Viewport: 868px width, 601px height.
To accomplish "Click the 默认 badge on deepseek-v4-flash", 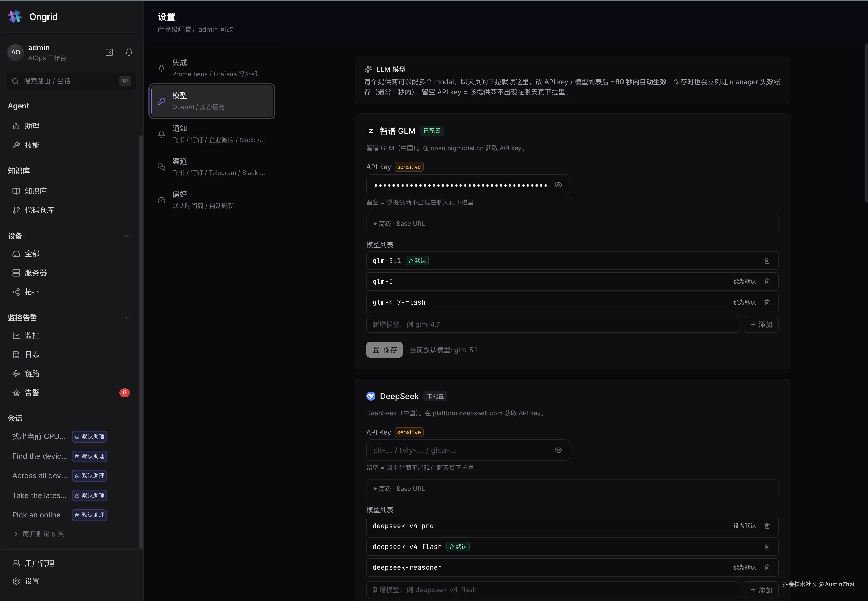I will coord(458,547).
